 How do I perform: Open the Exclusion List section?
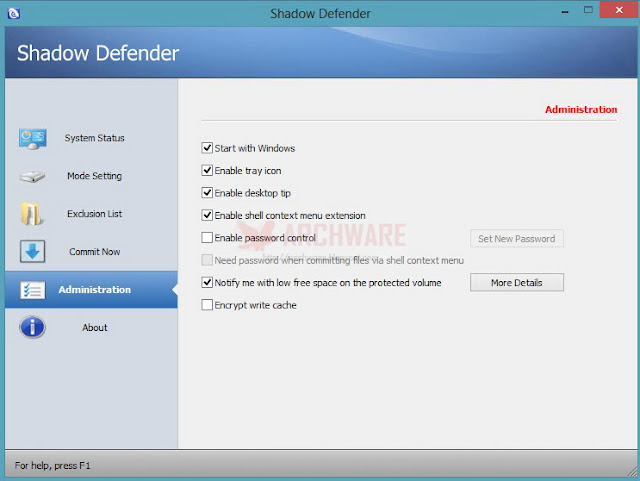[x=94, y=214]
